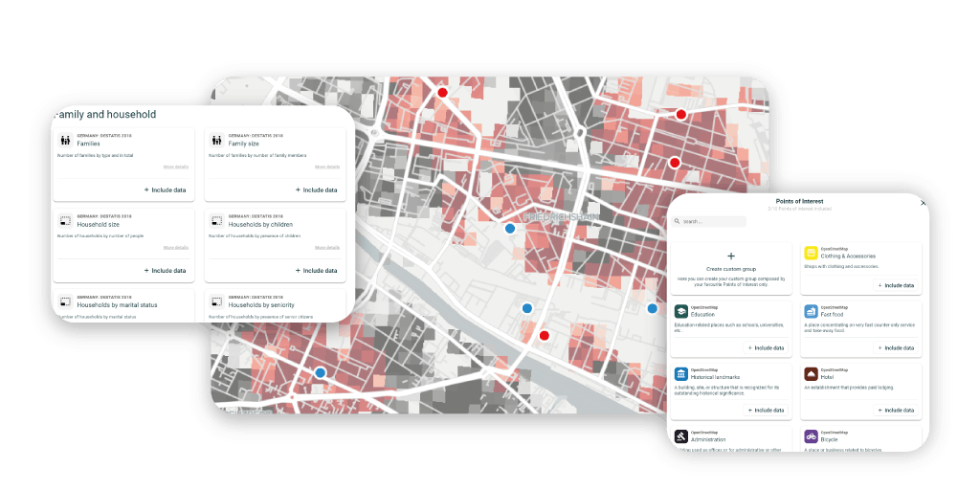
Task: Click the 'Family size' card title
Action: [x=244, y=144]
